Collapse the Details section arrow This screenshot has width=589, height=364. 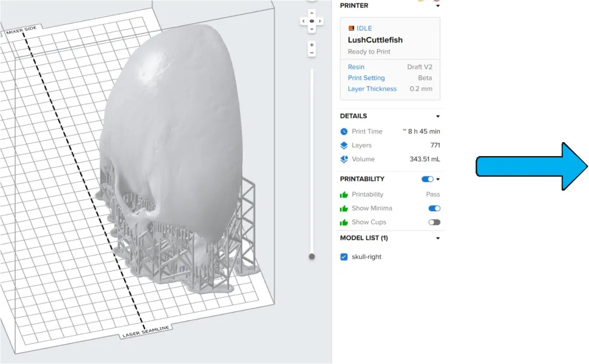[x=438, y=116]
